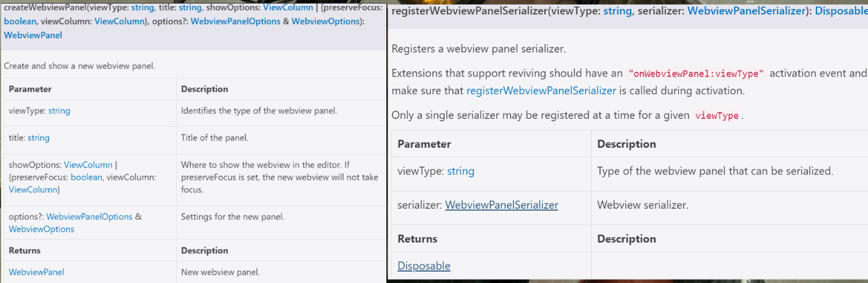This screenshot has height=283, width=868.
Task: Click 'string' link in viewType row of left table
Action: pos(59,110)
